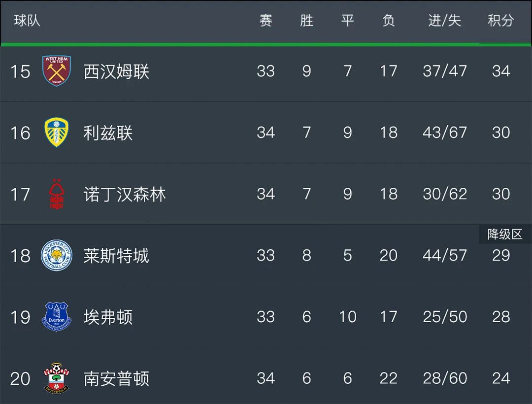Open the 利兹联 team name

tap(108, 133)
